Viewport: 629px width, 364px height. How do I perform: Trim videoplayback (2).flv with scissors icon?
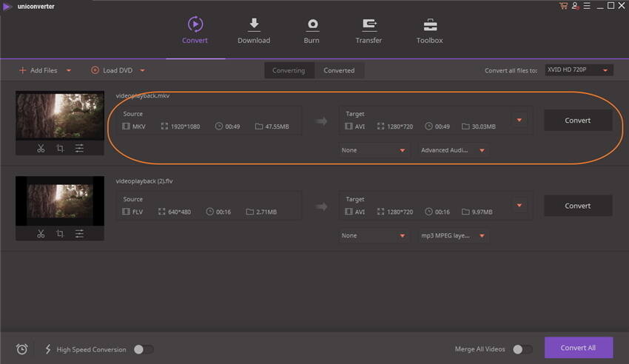click(x=41, y=234)
